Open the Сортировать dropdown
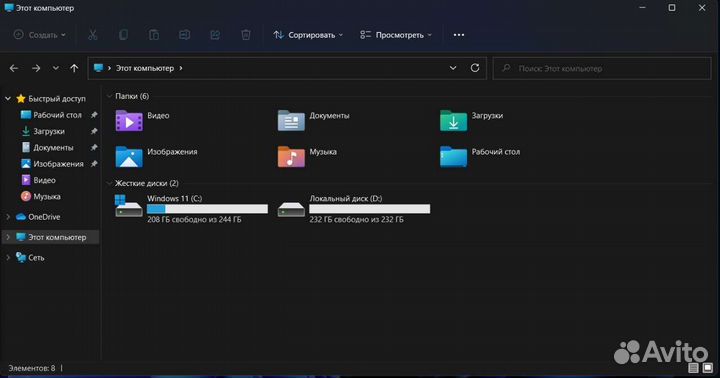720x378 pixels. click(x=308, y=35)
